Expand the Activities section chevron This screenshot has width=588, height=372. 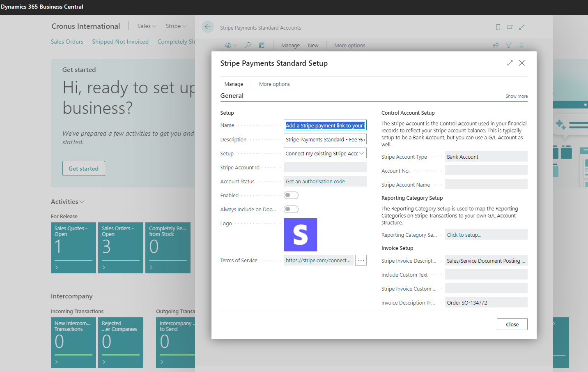(82, 202)
